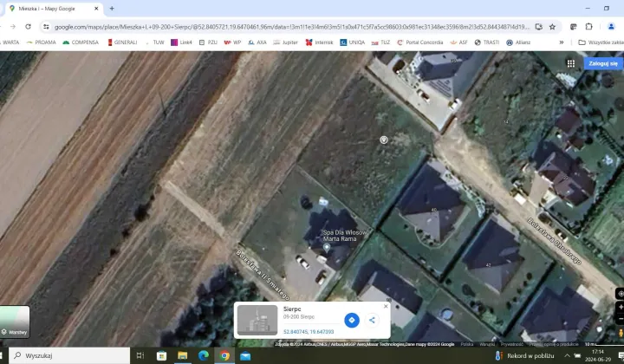Go forward in browser history
The width and height of the screenshot is (624, 364).
click(13, 27)
